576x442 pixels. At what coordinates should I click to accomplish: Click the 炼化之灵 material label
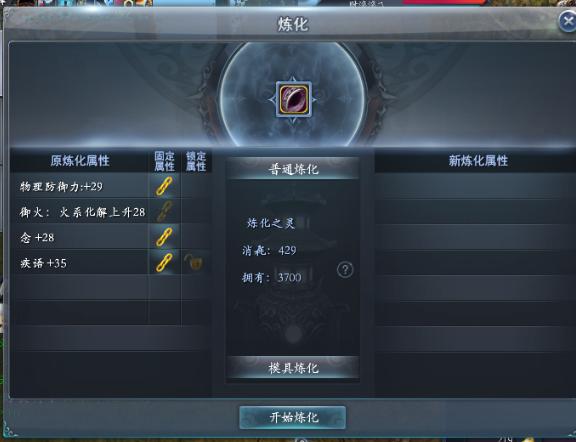pos(271,223)
